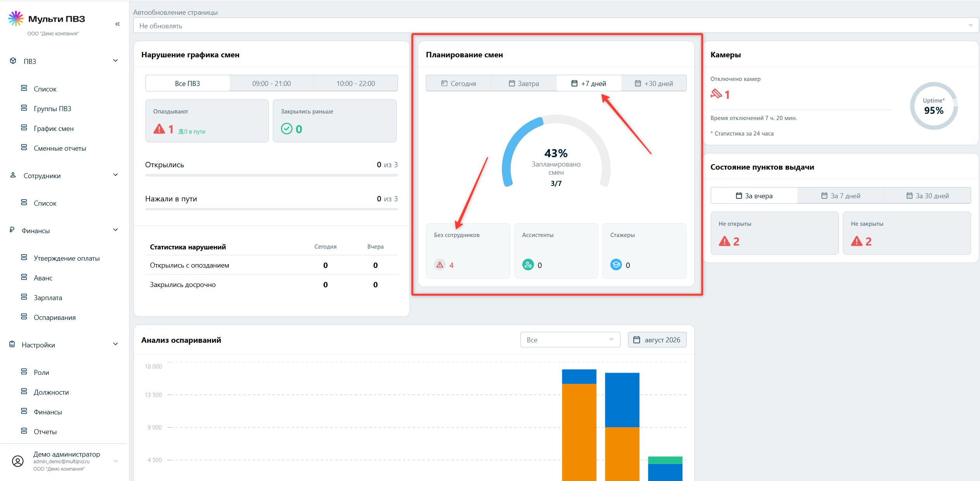Click the Открылись progress bar
The width and height of the screenshot is (980, 481).
[272, 175]
